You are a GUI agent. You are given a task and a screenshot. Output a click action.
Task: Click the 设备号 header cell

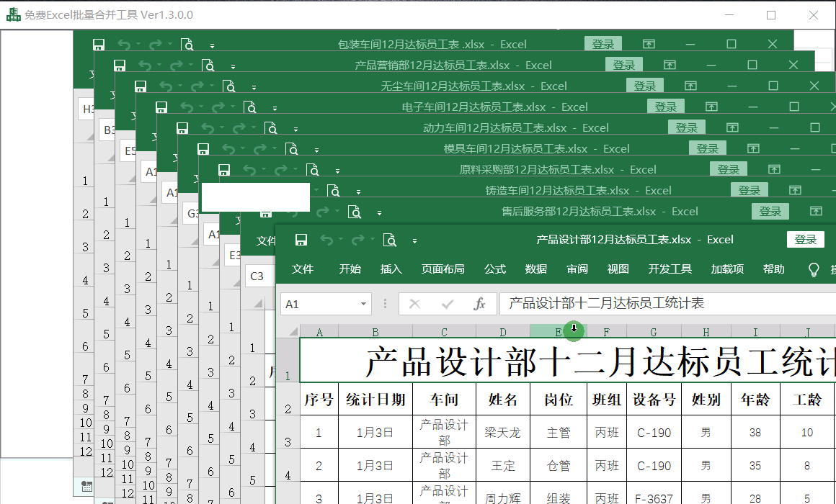click(654, 399)
